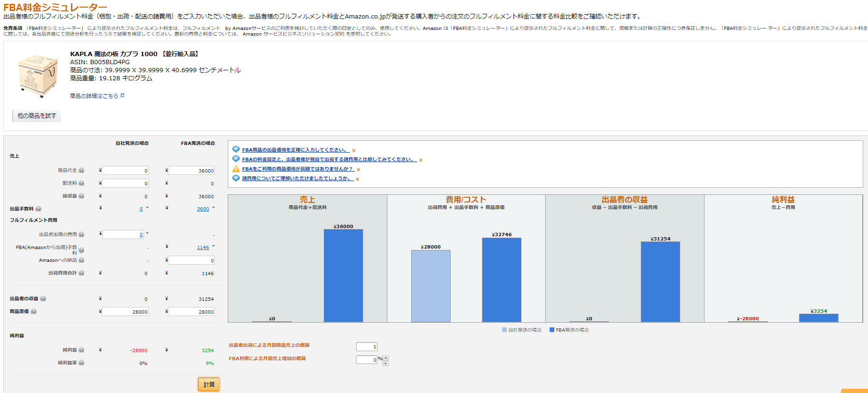The height and width of the screenshot is (393, 868).
Task: Open FBAの料金設定と比較 tip link
Action: point(329,159)
